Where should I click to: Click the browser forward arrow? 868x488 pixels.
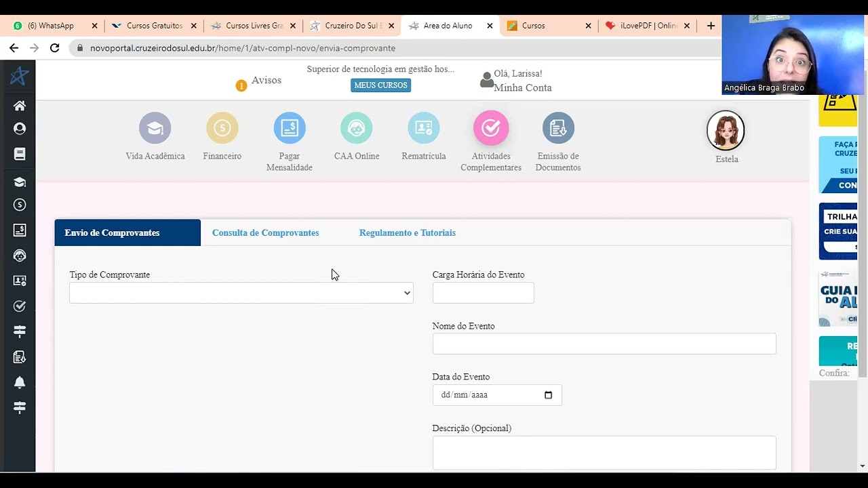click(x=34, y=47)
